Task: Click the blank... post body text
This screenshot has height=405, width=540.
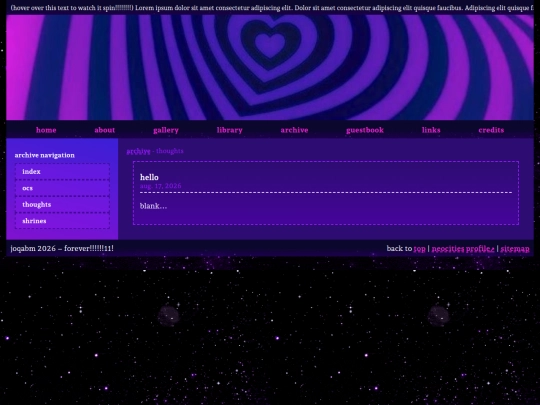Action: click(154, 206)
